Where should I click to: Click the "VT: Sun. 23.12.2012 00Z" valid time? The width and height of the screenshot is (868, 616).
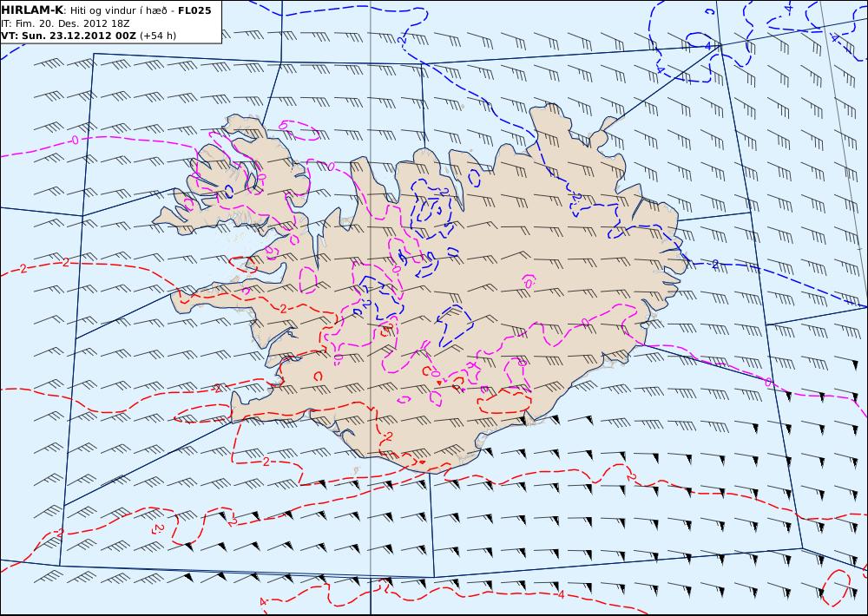pyautogui.click(x=68, y=36)
